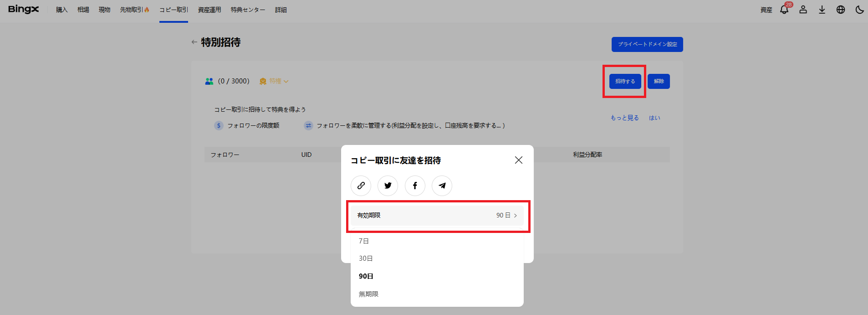Viewport: 868px width, 315px height.
Task: Close the invite friends dialog
Action: [x=518, y=160]
